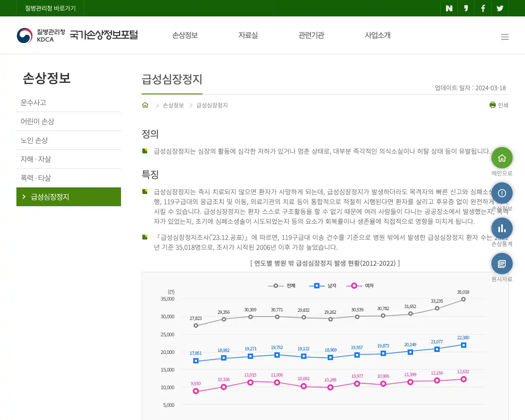Click the home icon in breadcrumb
Image resolution: width=525 pixels, height=420 pixels.
pyautogui.click(x=145, y=105)
